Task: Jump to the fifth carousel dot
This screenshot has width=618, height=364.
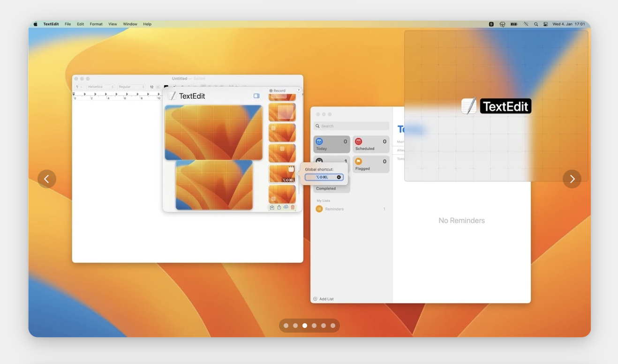Action: (x=324, y=326)
